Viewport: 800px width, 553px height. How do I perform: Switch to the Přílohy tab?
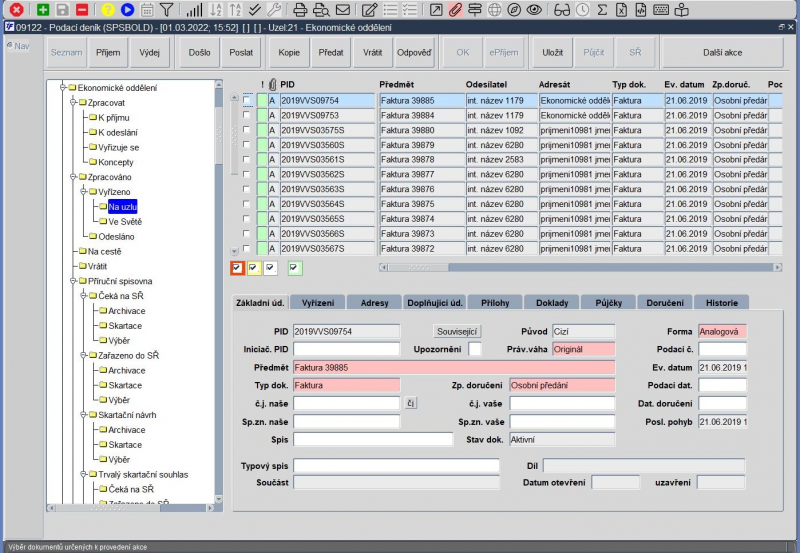(x=495, y=302)
